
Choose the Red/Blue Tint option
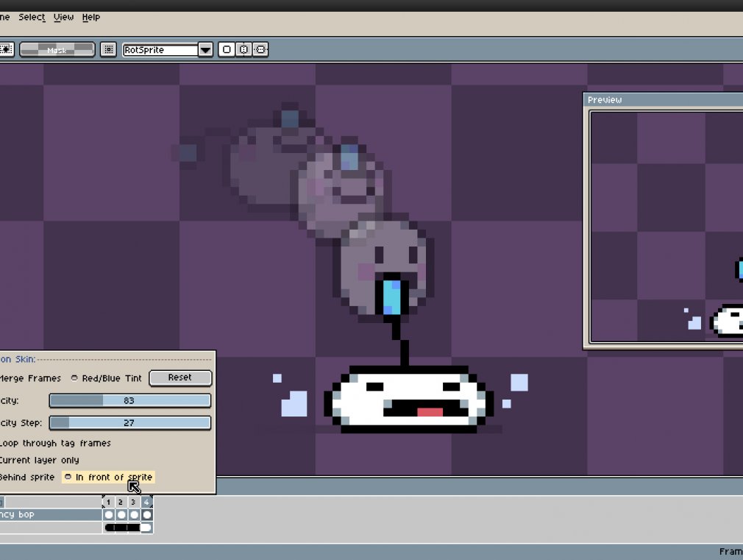[107, 378]
